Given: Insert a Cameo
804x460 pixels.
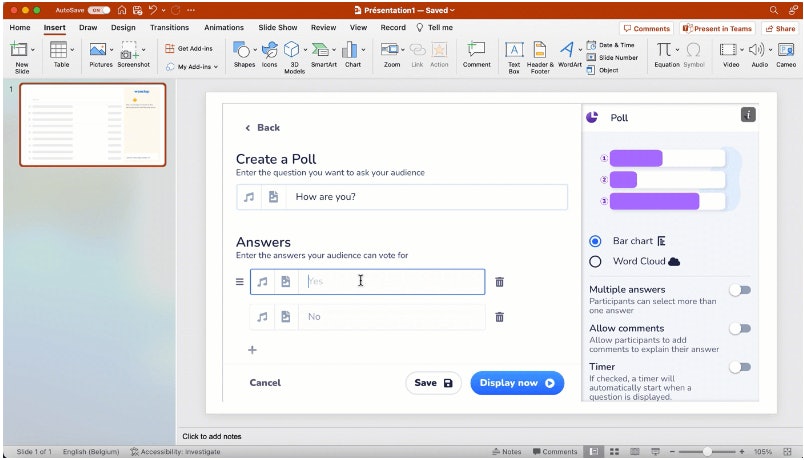Looking at the screenshot, I should pos(786,54).
